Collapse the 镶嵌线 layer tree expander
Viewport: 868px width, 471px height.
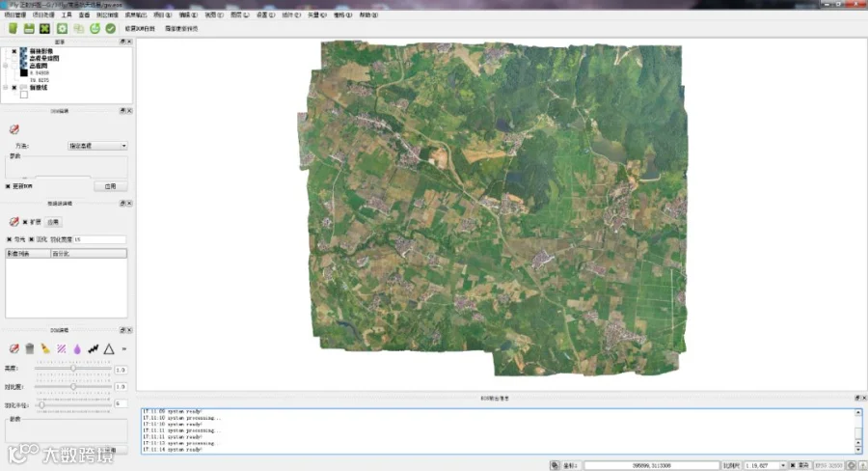tap(6, 88)
